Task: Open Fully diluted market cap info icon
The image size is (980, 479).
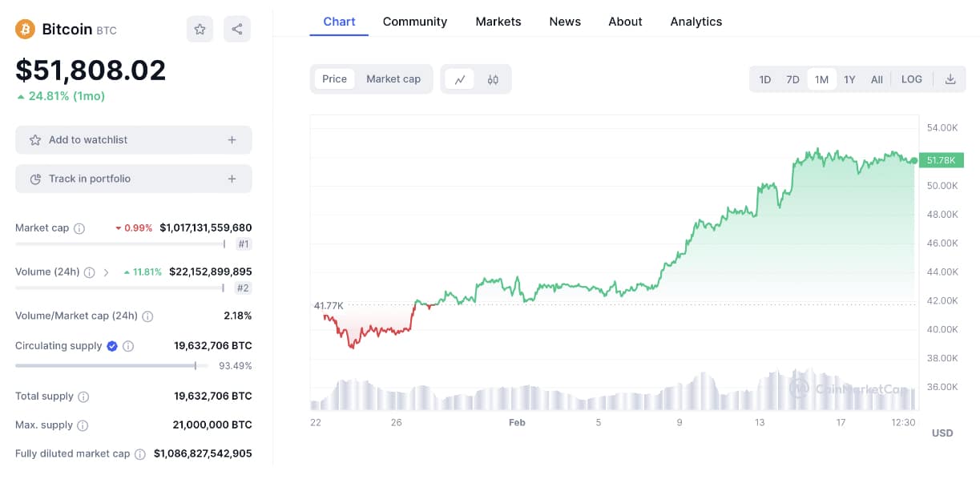Action: 140,454
